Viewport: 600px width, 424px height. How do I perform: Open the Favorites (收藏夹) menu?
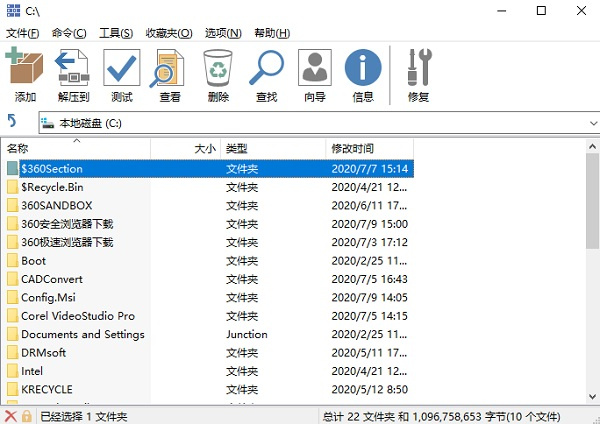[x=169, y=33]
